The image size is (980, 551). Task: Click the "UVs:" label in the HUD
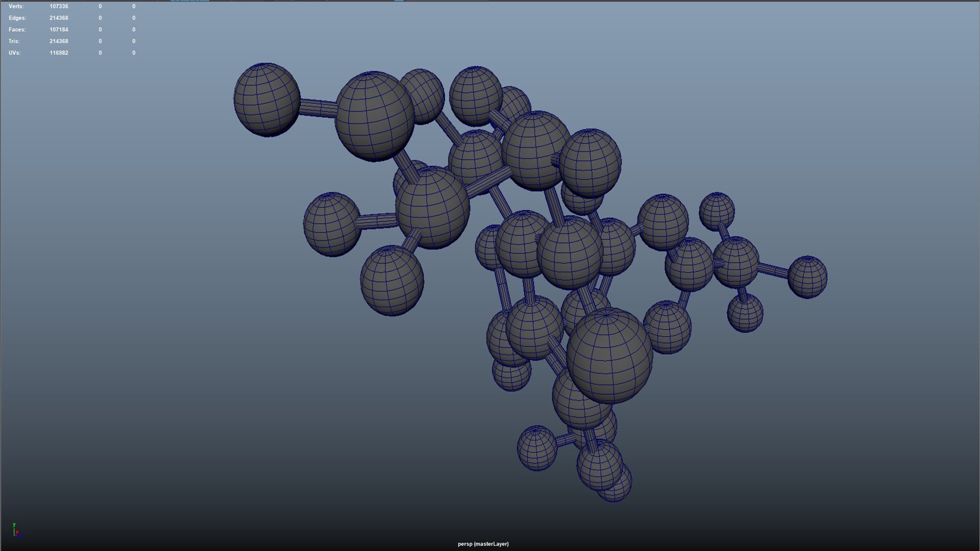pos(14,53)
